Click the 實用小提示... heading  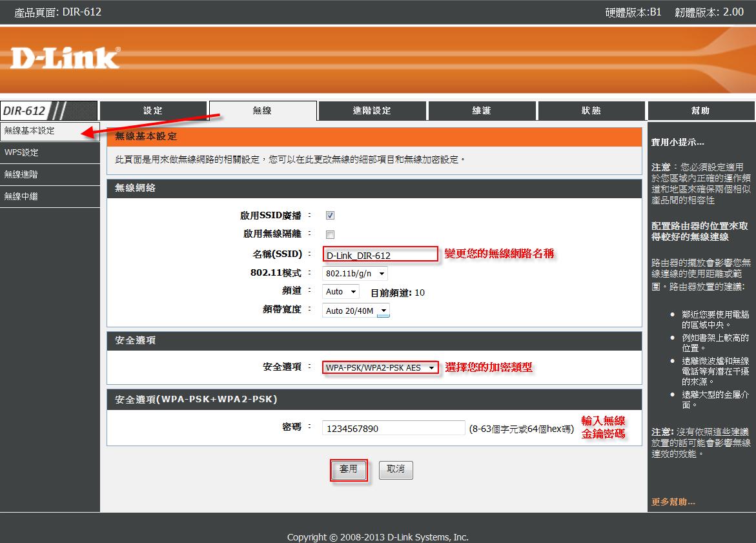pos(678,142)
